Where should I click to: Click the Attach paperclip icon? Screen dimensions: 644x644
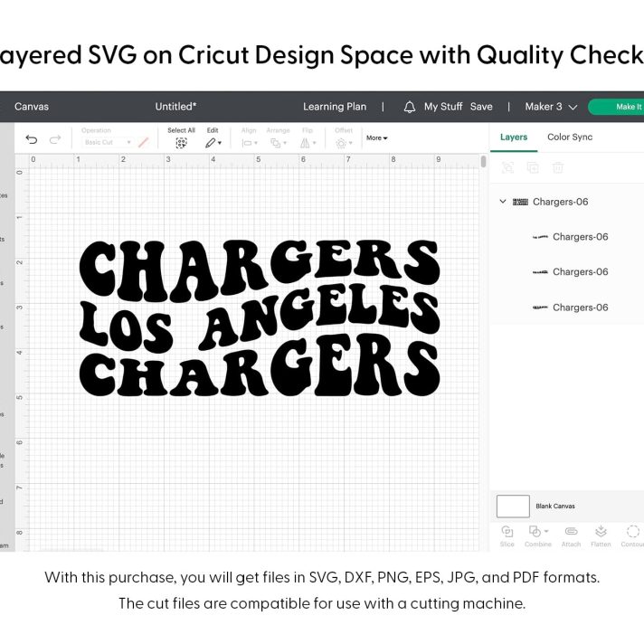pos(571,532)
